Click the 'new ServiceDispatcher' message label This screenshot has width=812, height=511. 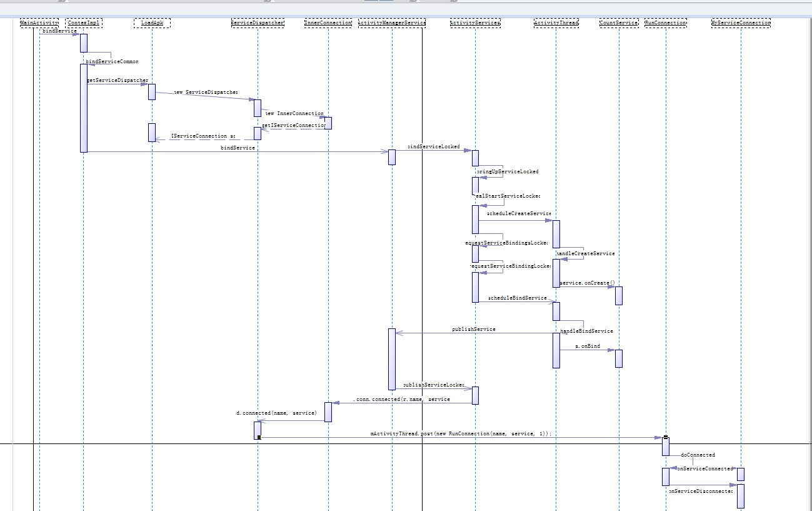[206, 92]
